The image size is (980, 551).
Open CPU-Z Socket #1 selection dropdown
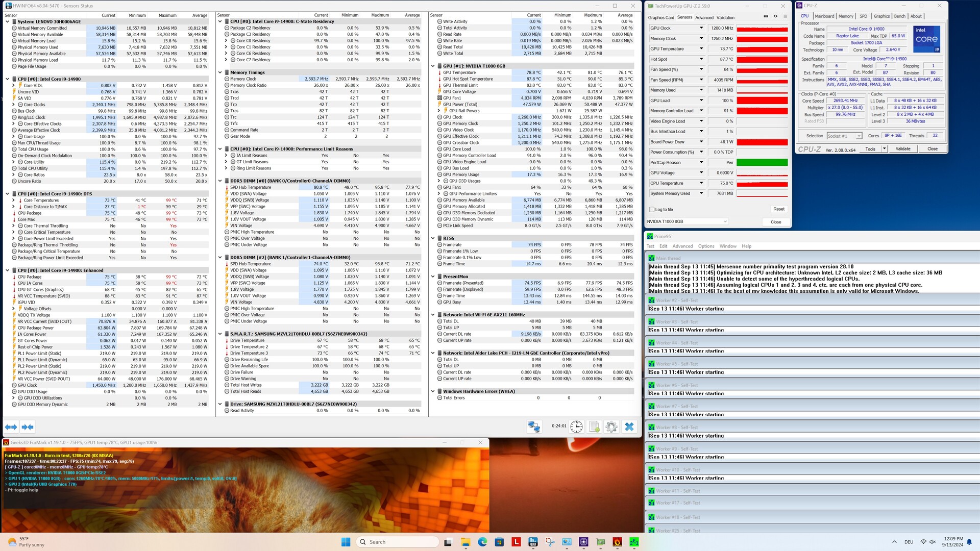844,136
